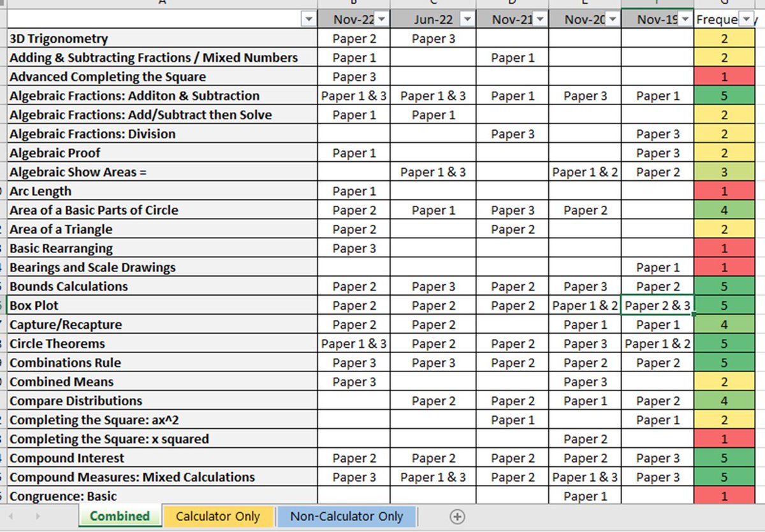Viewport: 765px width, 532px height.
Task: Select the Algebraic Fractions: Add/Subtract then Solve cell
Action: click(163, 115)
